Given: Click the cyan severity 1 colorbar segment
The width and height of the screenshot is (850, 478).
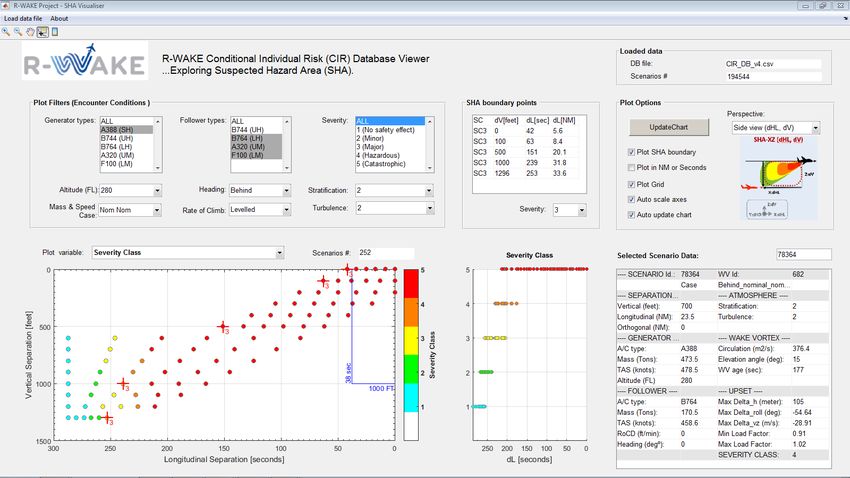Looking at the screenshot, I should [x=411, y=397].
